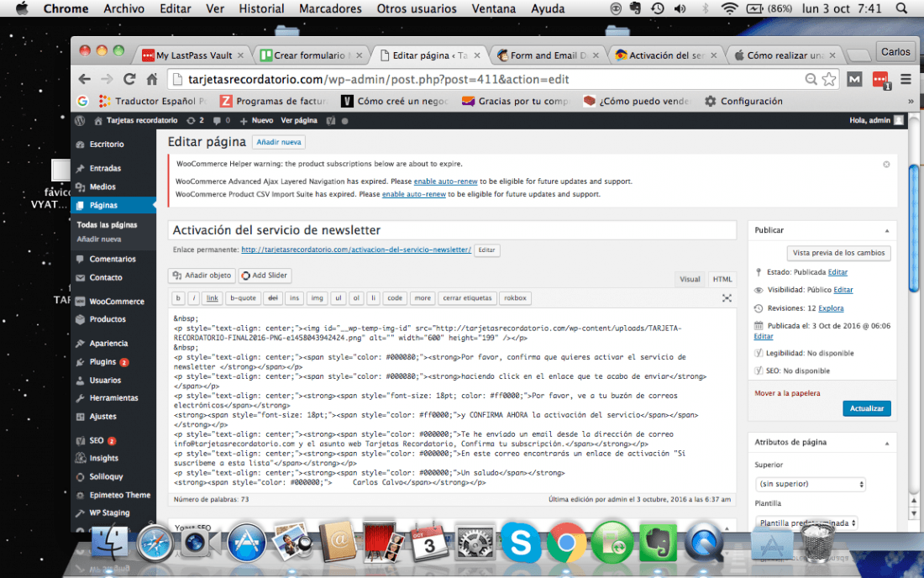Open Apariencia in sidebar menu
This screenshot has height=578, width=924.
[108, 343]
